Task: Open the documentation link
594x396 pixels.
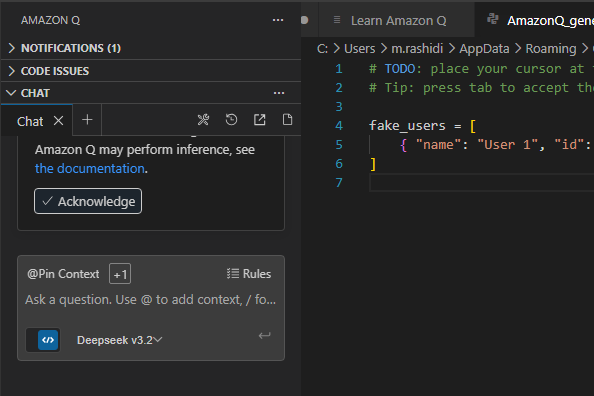Action: 89,168
